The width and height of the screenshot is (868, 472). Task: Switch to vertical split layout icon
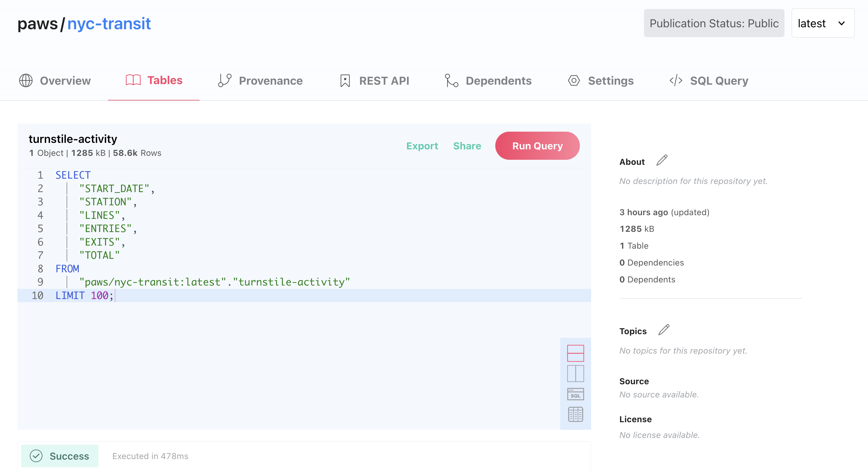[x=575, y=374]
